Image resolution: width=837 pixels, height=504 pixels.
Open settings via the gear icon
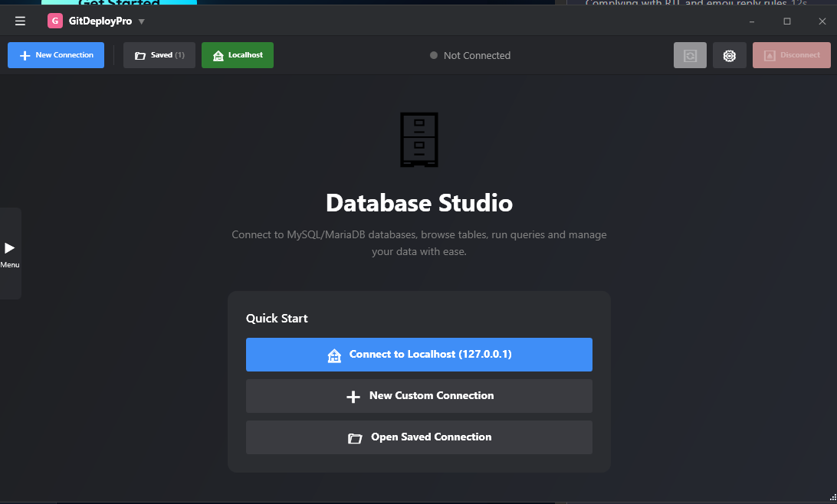click(729, 55)
